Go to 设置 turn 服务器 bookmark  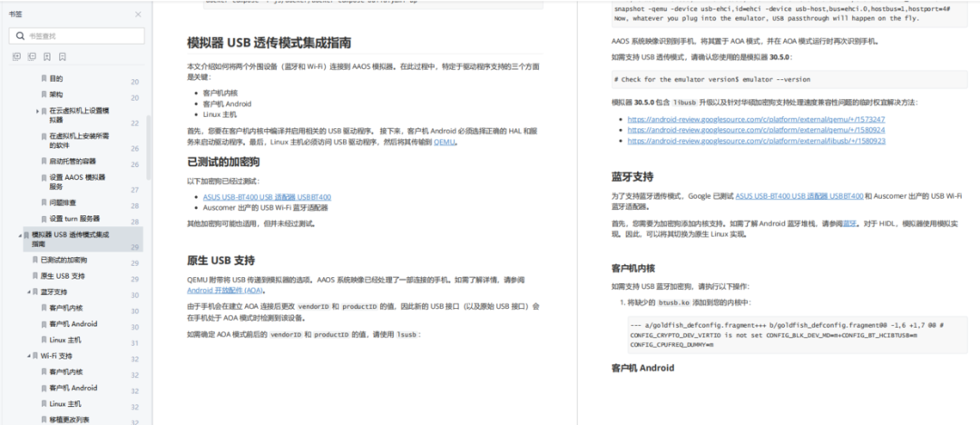(x=74, y=219)
